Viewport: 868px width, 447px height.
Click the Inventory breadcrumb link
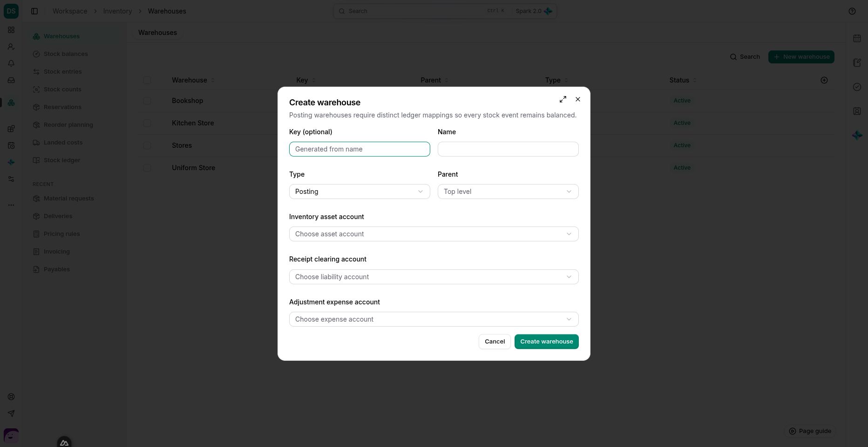[117, 11]
